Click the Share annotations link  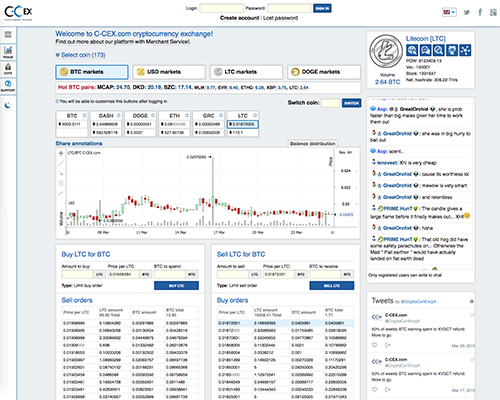coord(79,143)
